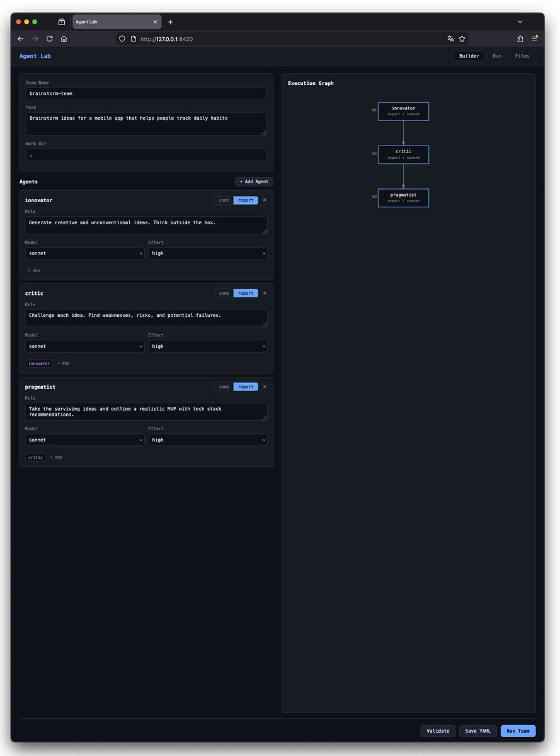This screenshot has height=756, width=560.
Task: Show the tracking protection shield info
Action: (122, 39)
